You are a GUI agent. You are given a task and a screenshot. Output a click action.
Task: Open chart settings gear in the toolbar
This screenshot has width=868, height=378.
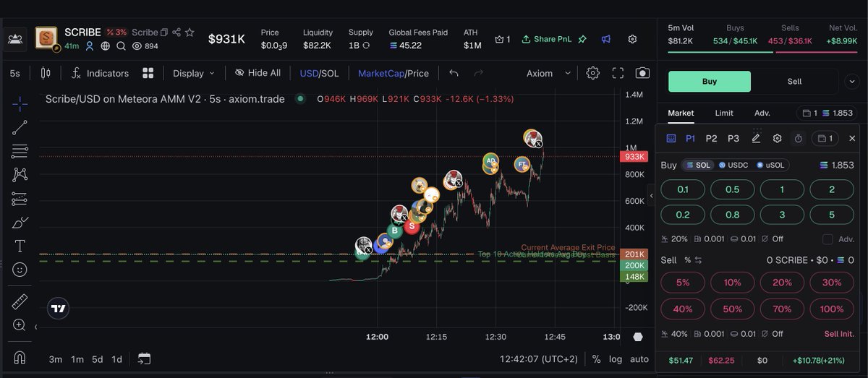coord(593,73)
